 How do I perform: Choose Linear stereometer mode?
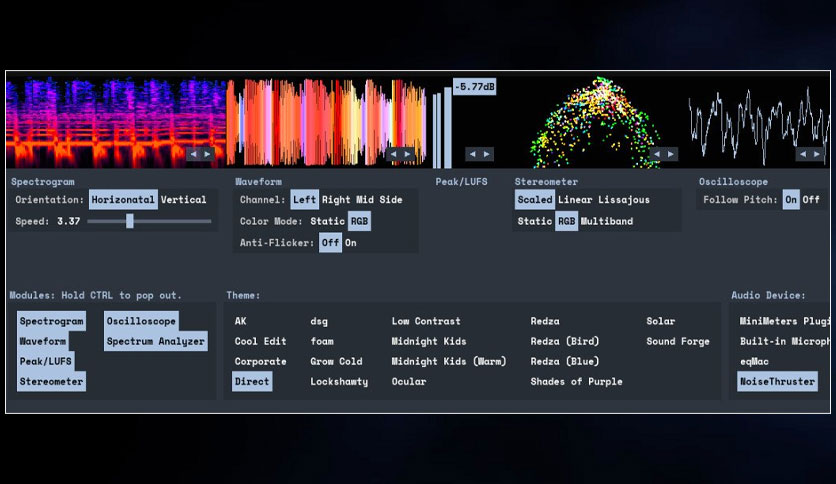pyautogui.click(x=575, y=199)
